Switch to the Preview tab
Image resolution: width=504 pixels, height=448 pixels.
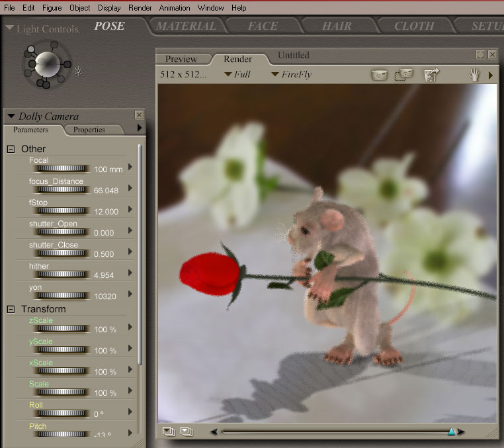181,59
